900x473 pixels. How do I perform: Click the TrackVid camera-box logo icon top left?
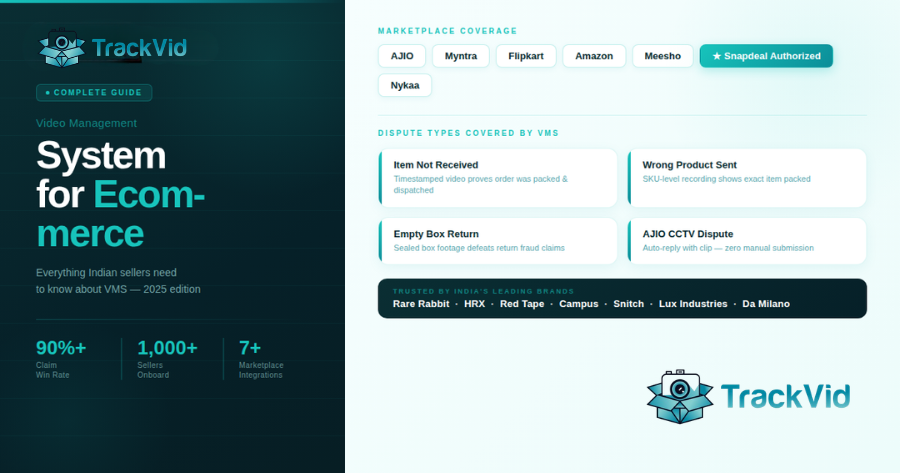click(62, 48)
